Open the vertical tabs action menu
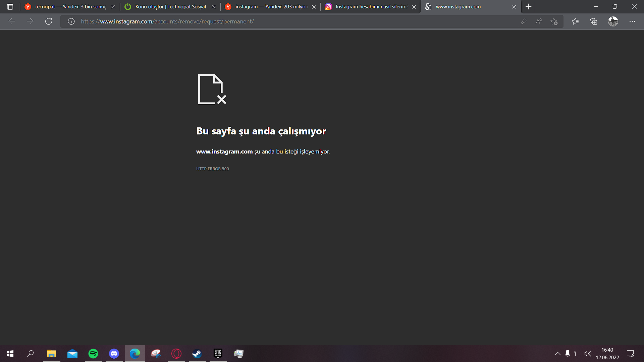 (10, 7)
